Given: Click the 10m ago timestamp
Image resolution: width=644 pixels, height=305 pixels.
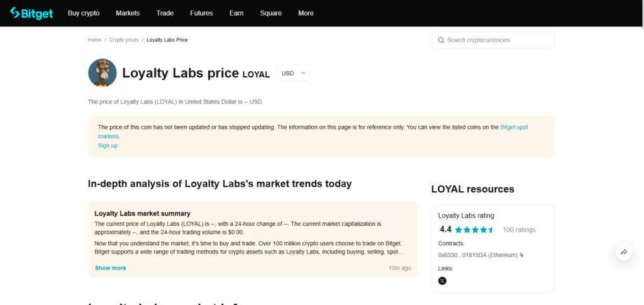Looking at the screenshot, I should coord(399,268).
